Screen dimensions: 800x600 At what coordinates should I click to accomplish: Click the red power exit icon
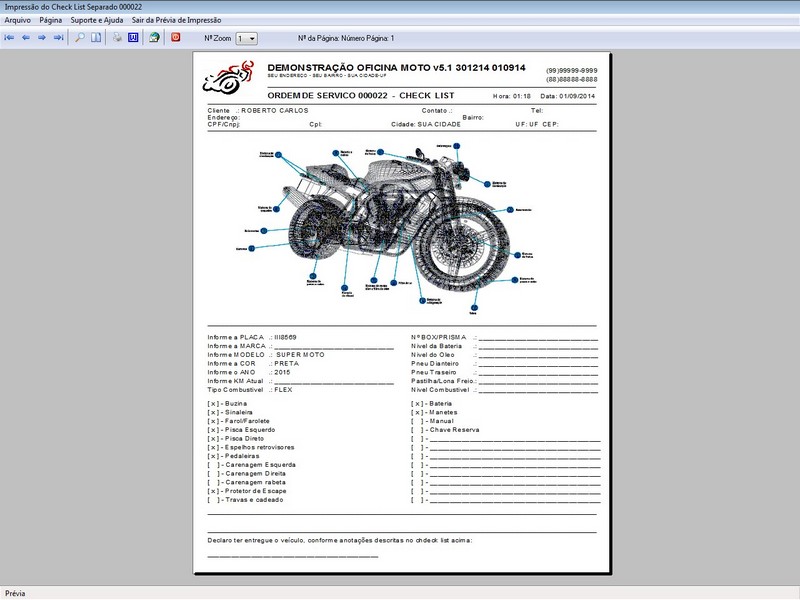[x=176, y=37]
